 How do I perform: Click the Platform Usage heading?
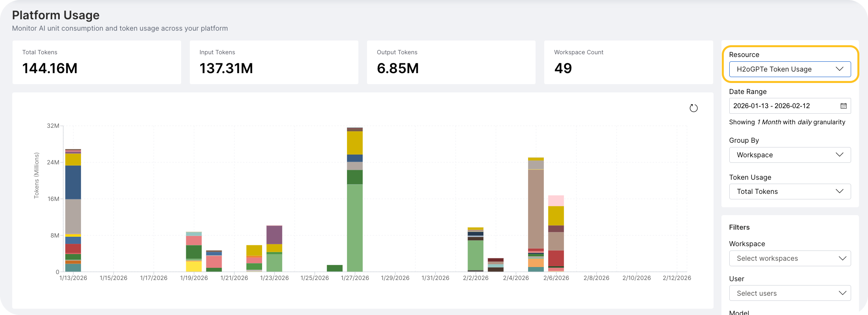[x=56, y=15]
